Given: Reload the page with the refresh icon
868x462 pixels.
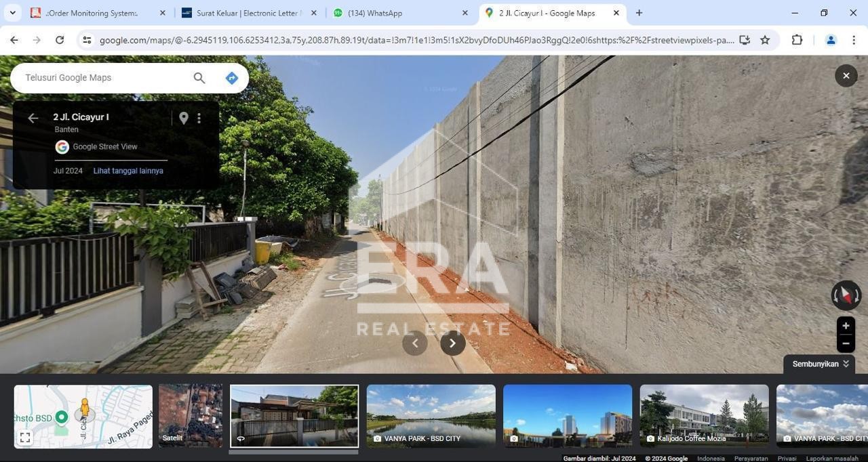Looking at the screenshot, I should pyautogui.click(x=60, y=40).
